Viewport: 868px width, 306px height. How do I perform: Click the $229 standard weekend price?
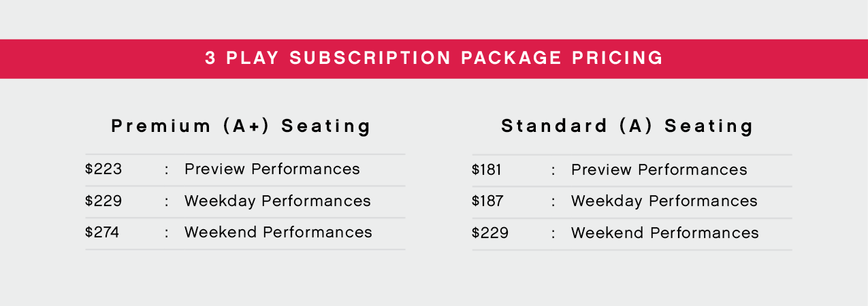click(490, 233)
